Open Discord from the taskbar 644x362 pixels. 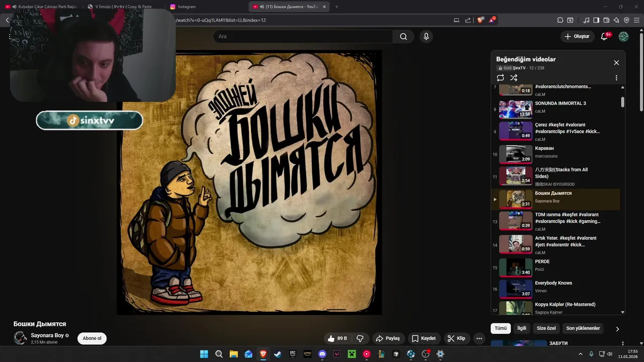click(322, 354)
